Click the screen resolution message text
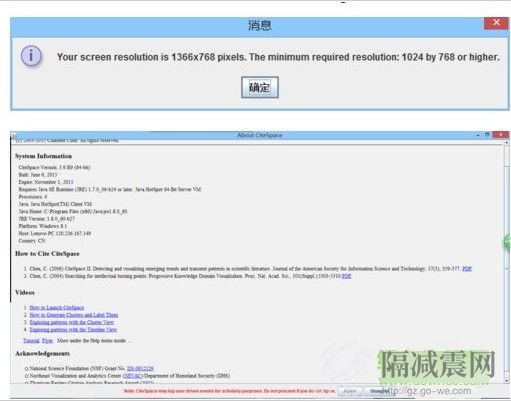The width and height of the screenshot is (511, 402). 278,57
